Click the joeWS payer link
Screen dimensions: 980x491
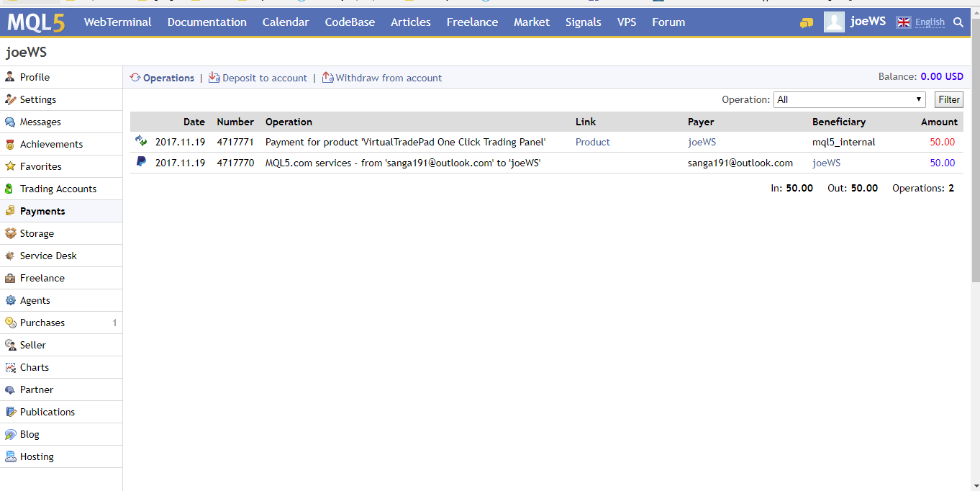pyautogui.click(x=702, y=142)
